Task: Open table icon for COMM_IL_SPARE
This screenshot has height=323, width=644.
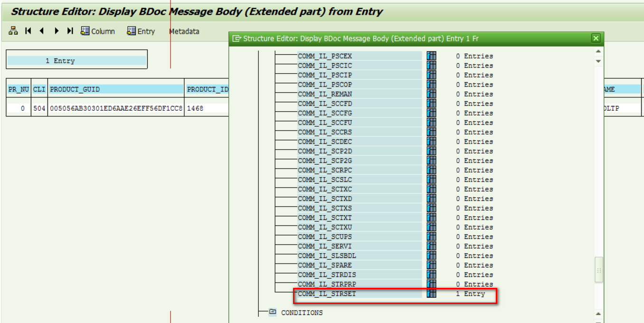Action: coord(431,265)
